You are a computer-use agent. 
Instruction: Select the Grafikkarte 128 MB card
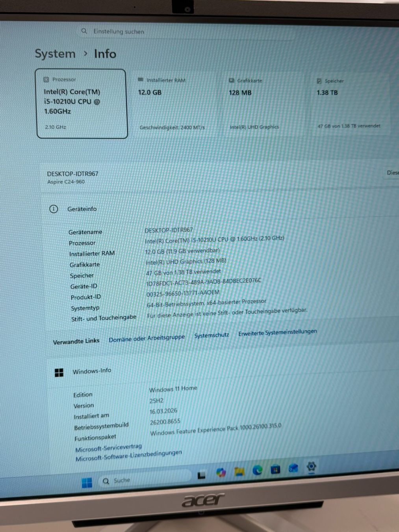(x=264, y=104)
